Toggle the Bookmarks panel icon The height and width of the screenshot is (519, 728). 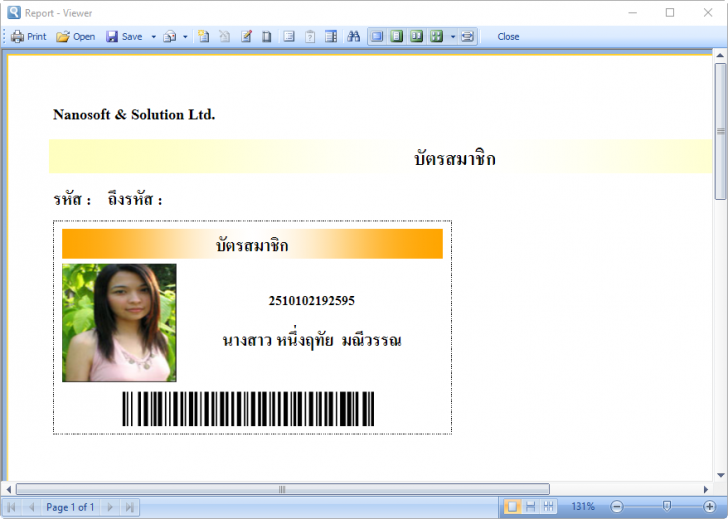(289, 36)
